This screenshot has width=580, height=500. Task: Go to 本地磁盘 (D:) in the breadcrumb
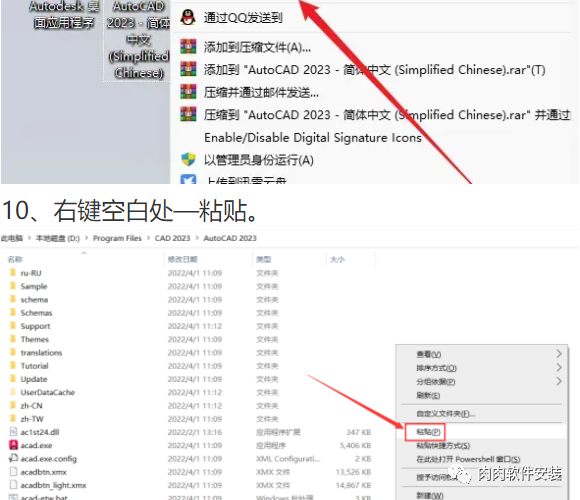point(58,238)
